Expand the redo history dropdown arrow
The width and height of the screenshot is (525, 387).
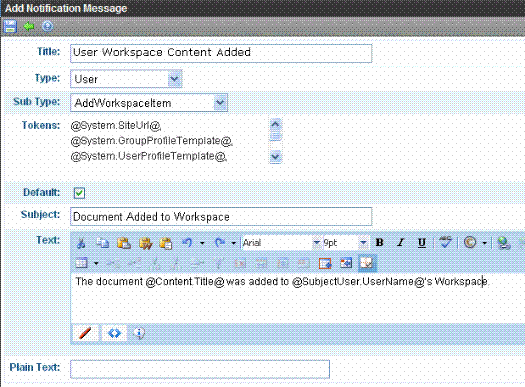tap(234, 243)
